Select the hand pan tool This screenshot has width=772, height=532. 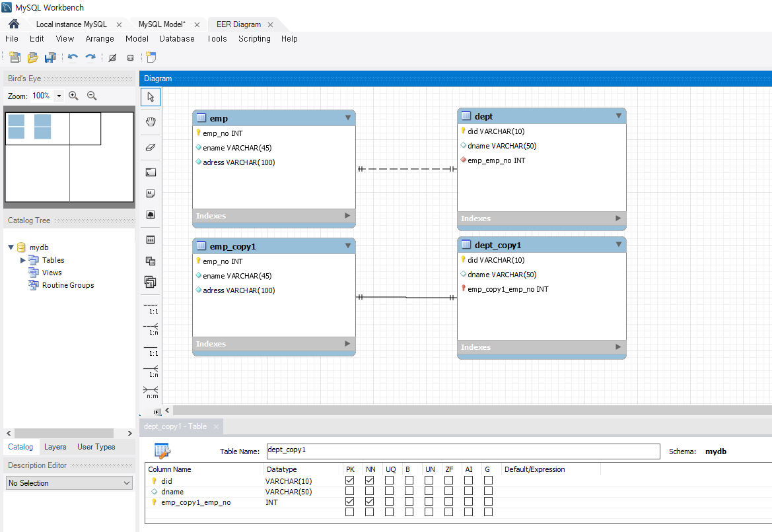pyautogui.click(x=151, y=121)
